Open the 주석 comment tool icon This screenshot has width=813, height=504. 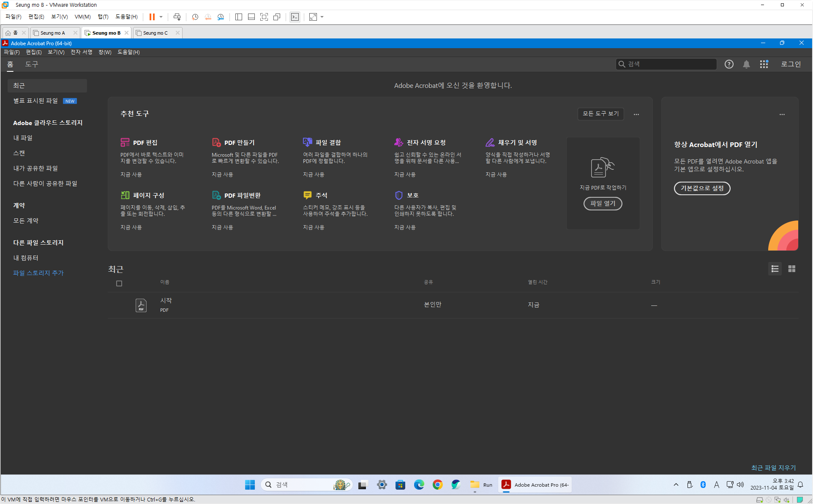coord(308,195)
